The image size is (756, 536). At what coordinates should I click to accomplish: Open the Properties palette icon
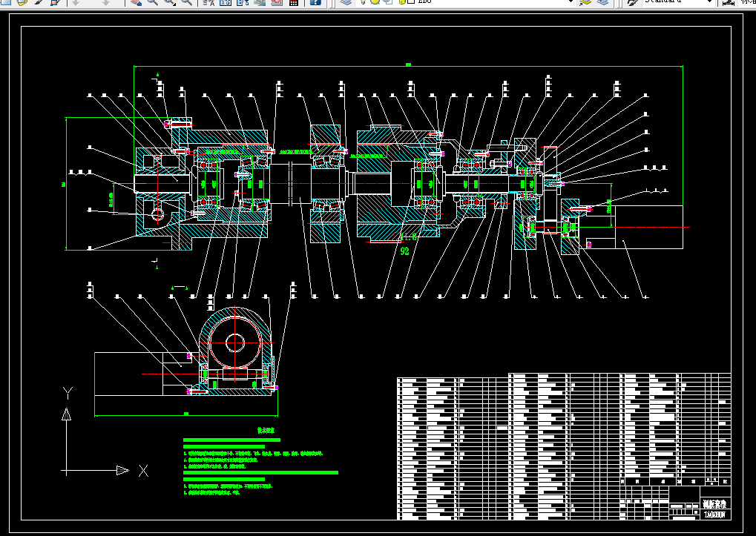pos(208,2)
